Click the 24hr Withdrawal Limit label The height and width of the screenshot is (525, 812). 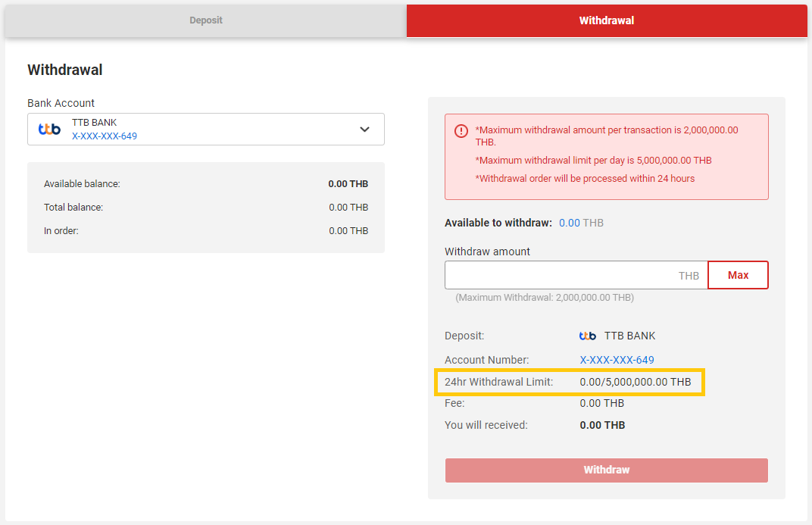point(498,382)
